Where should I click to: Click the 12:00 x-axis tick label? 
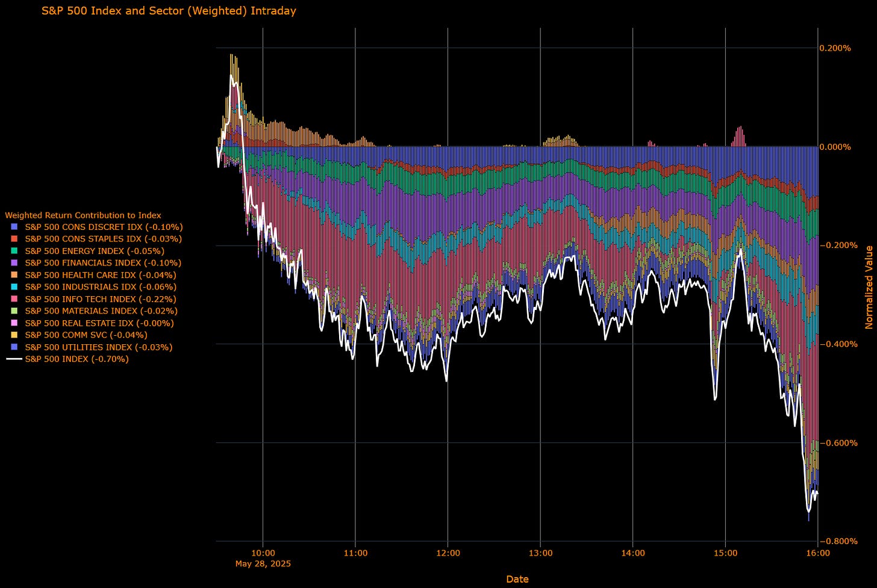click(x=448, y=552)
